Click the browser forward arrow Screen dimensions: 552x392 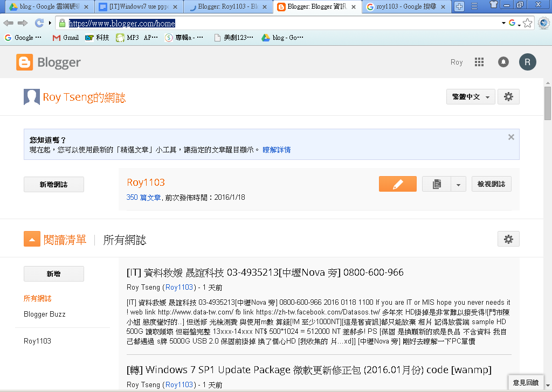coord(23,23)
